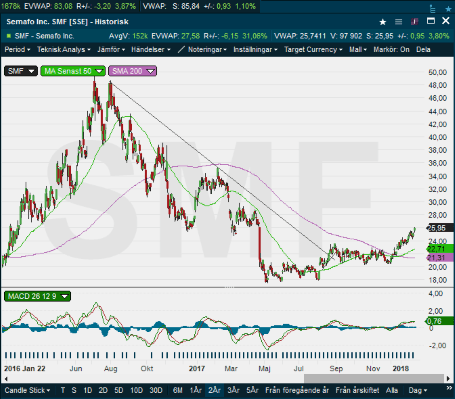Screen dimensions: 455x399
Task: Click the green 0,76 MACD value label
Action: (x=440, y=321)
